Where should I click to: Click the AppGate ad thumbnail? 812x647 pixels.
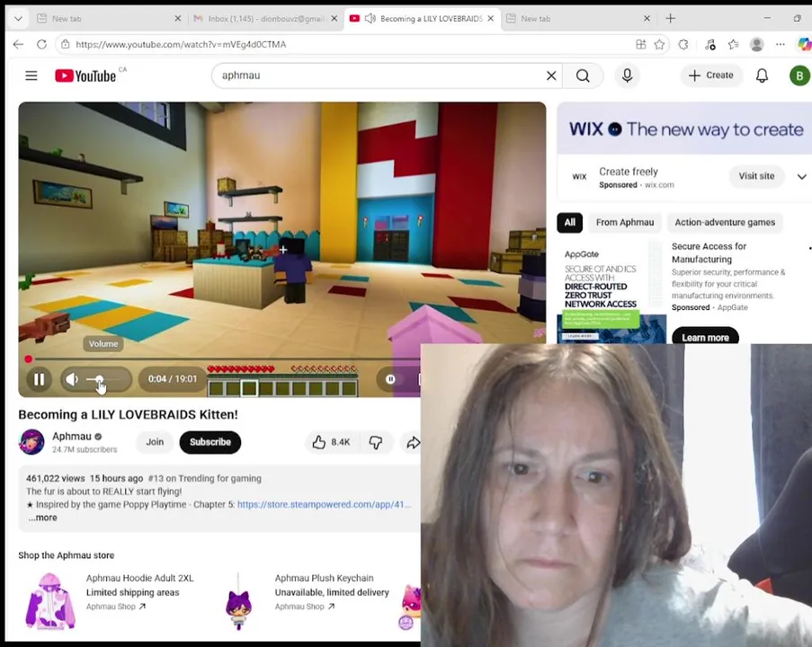(x=611, y=292)
